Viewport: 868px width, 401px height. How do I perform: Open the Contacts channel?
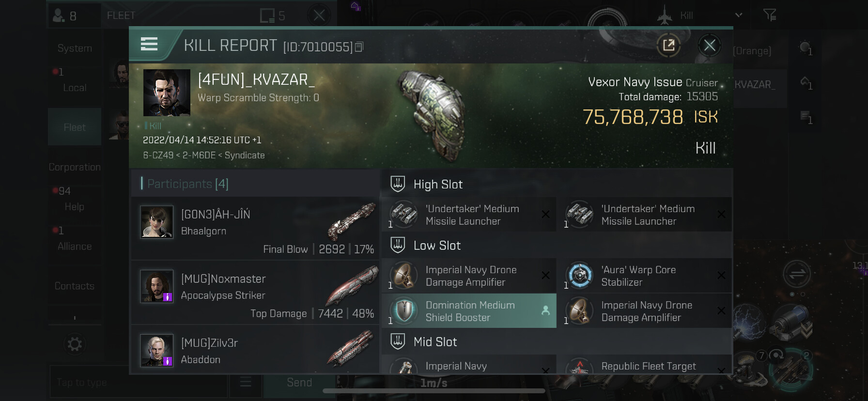pos(75,286)
